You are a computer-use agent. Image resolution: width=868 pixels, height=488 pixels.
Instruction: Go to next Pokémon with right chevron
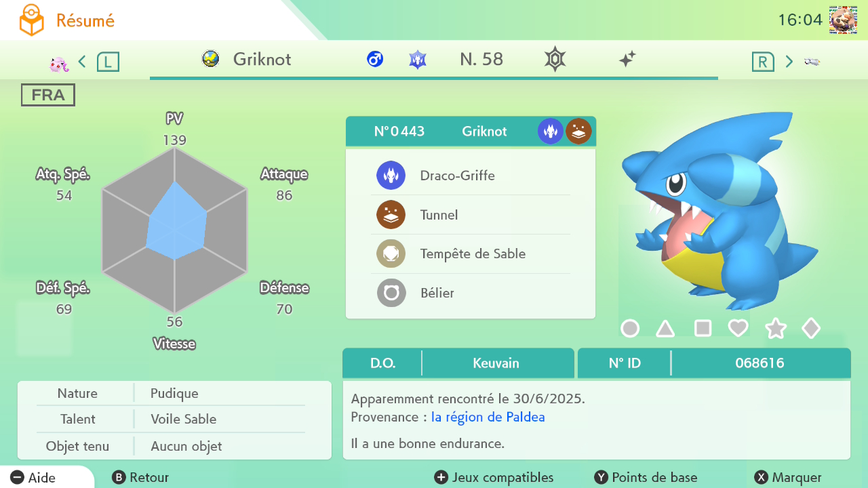click(789, 62)
